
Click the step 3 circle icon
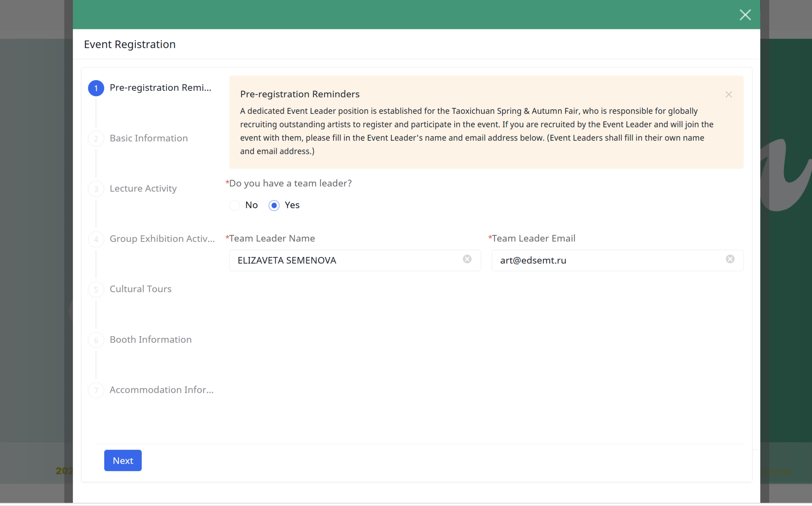(x=96, y=189)
